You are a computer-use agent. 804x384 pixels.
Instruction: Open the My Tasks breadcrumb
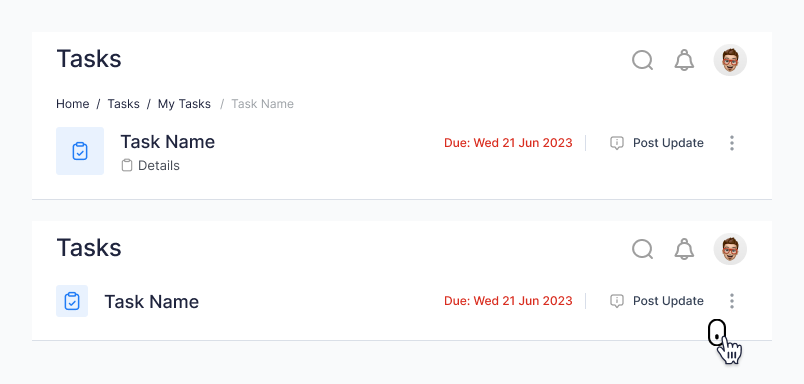184,104
